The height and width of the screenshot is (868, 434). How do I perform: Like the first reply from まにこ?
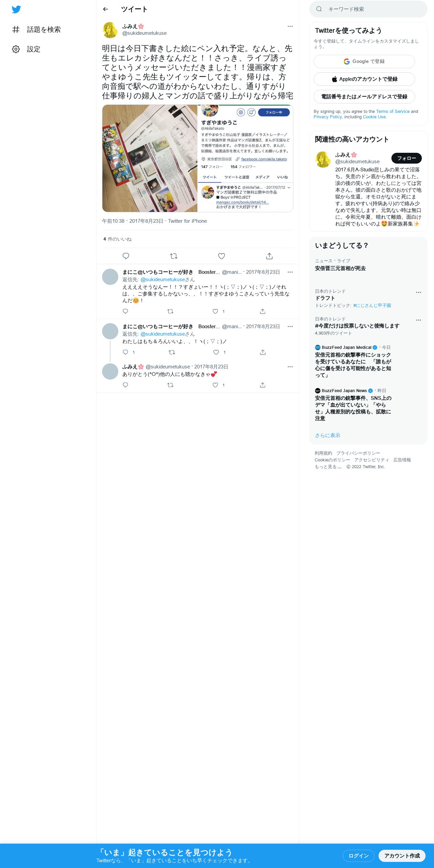pos(215,311)
